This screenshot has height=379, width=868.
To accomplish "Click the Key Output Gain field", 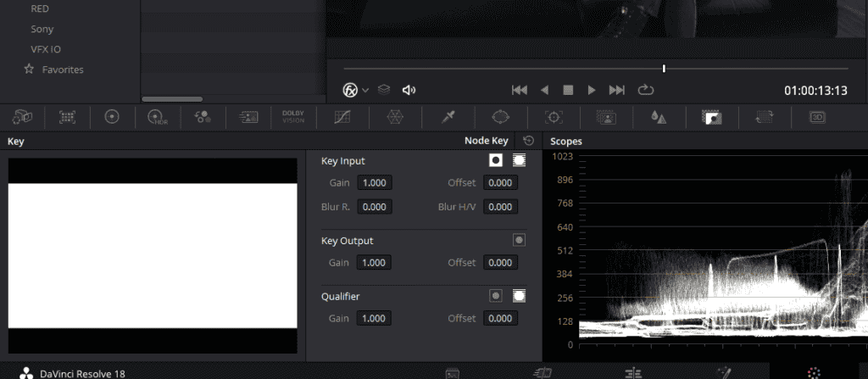I will (374, 263).
